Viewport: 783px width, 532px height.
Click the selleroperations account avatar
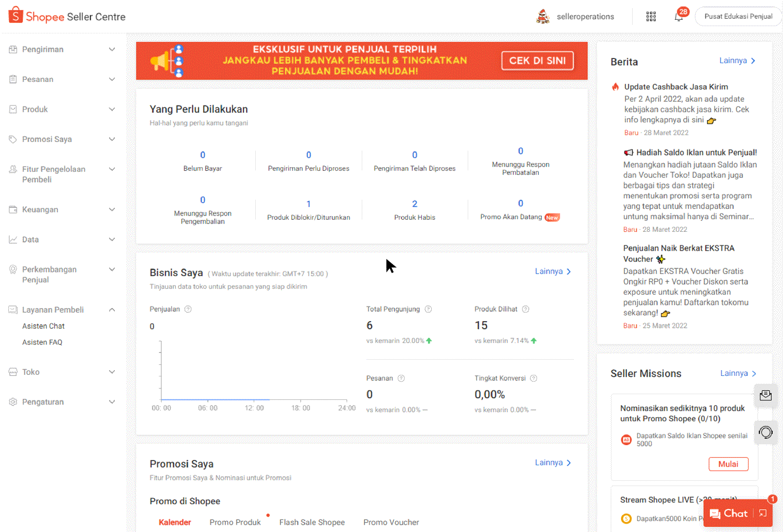[x=543, y=16]
